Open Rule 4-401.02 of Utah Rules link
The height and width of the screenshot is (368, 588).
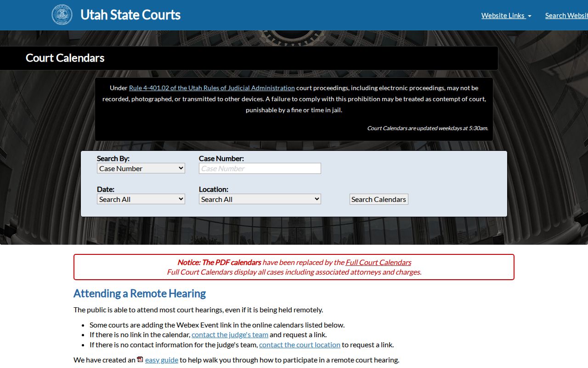click(x=212, y=88)
